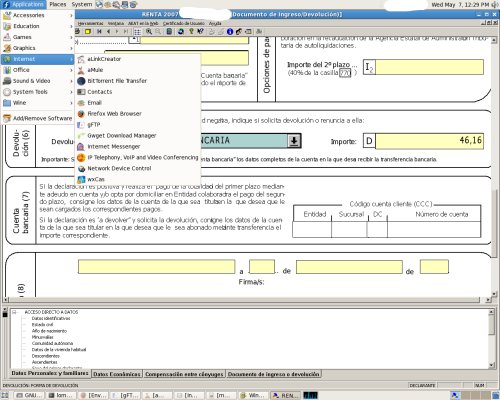
Task: Collapse the ACCESO DIRECTO A DATOS tree
Action: [14, 312]
